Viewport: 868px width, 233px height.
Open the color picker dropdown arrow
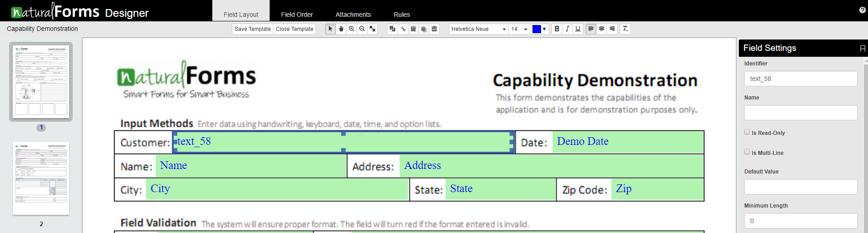[x=544, y=29]
